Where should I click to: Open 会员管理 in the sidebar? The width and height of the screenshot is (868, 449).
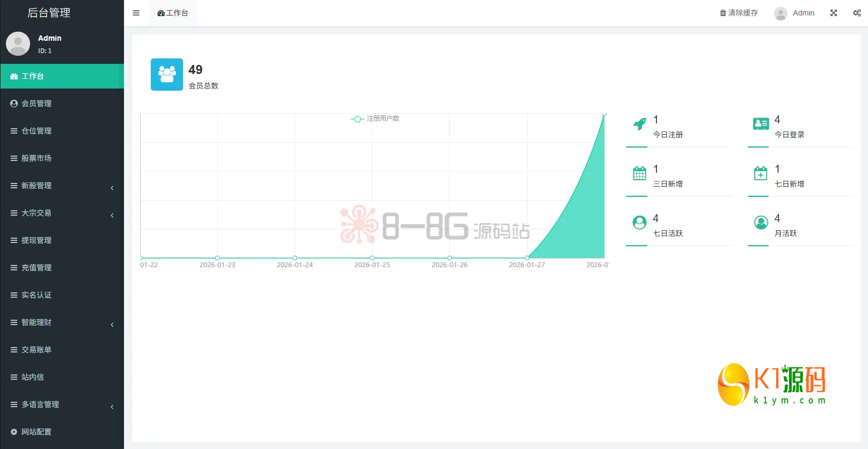[x=62, y=104]
